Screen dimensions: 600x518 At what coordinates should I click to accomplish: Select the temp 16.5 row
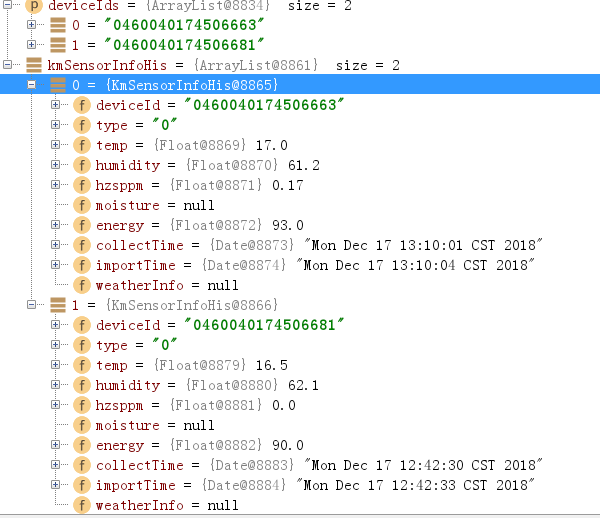[300, 365]
